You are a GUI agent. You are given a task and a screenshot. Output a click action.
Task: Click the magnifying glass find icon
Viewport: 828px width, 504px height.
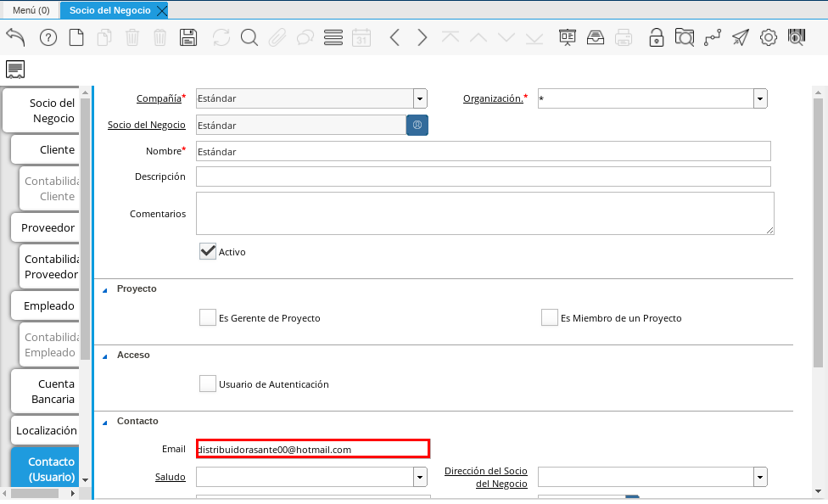(x=249, y=37)
